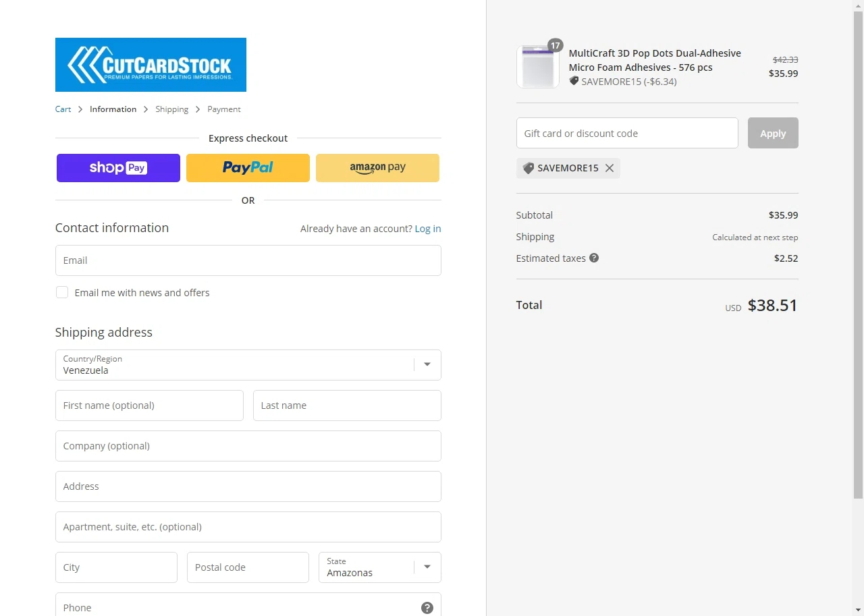Click the Log in link
This screenshot has height=616, width=864.
coord(427,229)
